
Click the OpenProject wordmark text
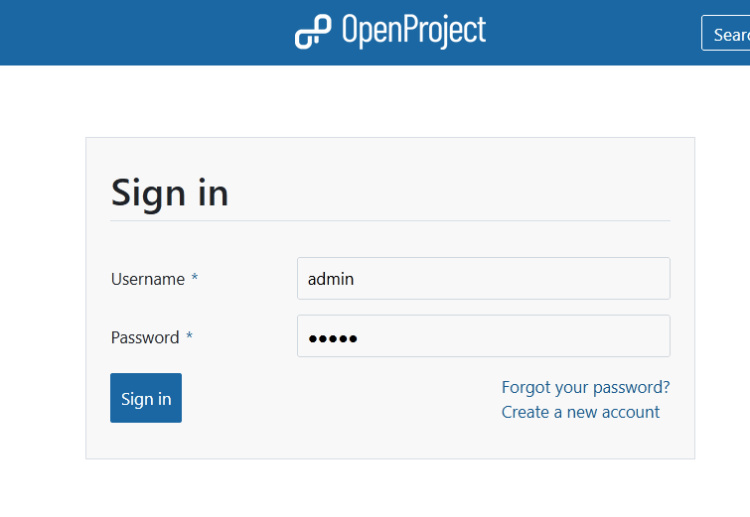tap(413, 31)
